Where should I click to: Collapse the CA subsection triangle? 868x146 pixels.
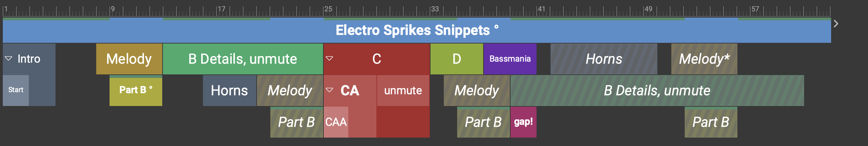[329, 90]
